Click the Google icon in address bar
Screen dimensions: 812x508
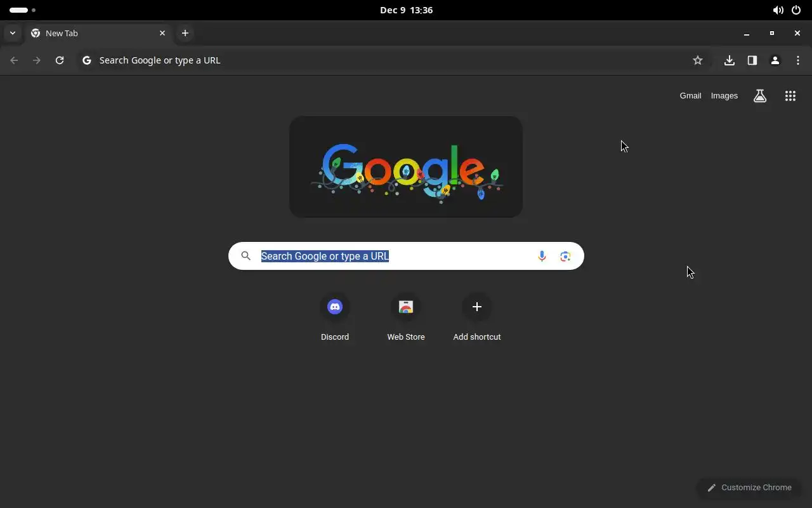(x=87, y=60)
